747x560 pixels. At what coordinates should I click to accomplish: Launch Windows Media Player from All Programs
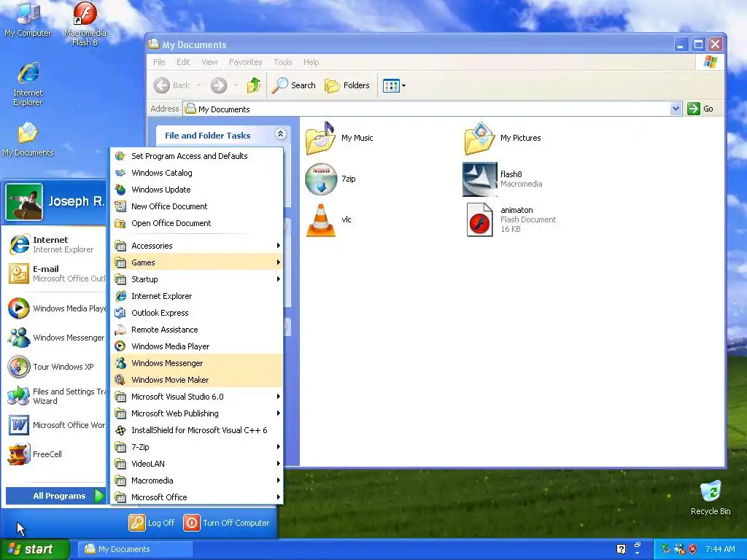(197, 346)
